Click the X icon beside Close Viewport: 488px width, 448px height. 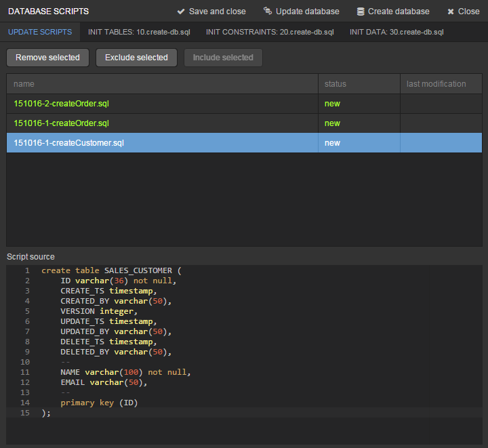(451, 12)
